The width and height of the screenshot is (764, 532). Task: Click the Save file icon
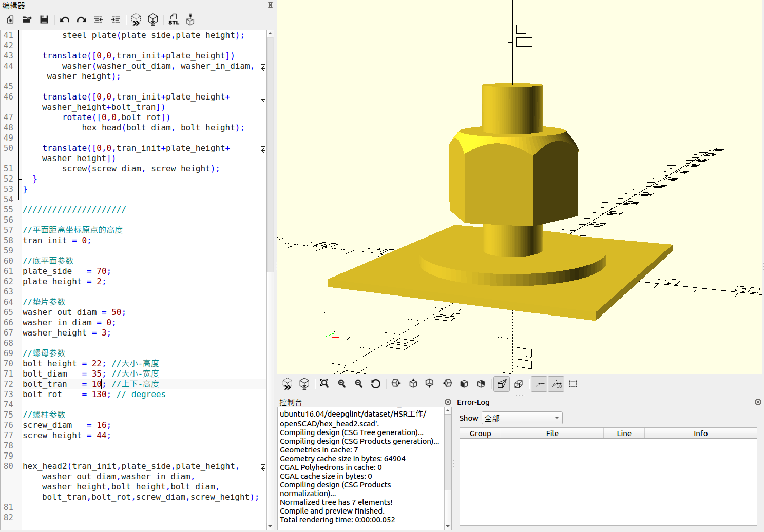pos(44,19)
